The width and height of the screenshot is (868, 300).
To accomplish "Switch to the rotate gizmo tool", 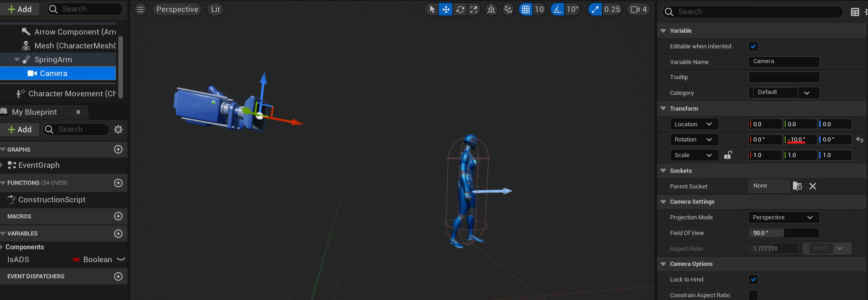I will coord(460,9).
